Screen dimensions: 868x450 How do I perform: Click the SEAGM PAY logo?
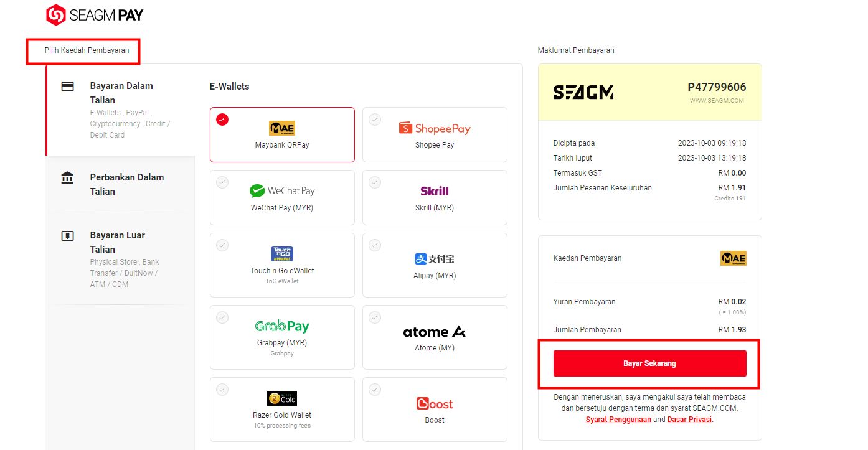95,15
